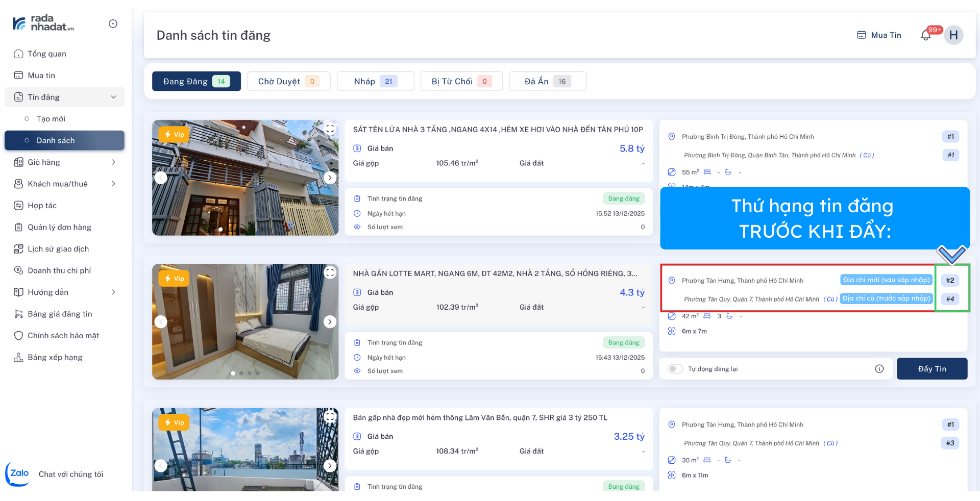Viewport: 980px width, 501px height.
Task: Open the notifications bell icon
Action: 925,35
